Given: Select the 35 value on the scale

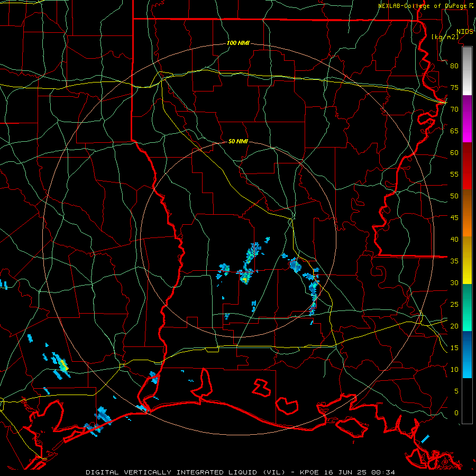Looking at the screenshot, I should pos(454,261).
